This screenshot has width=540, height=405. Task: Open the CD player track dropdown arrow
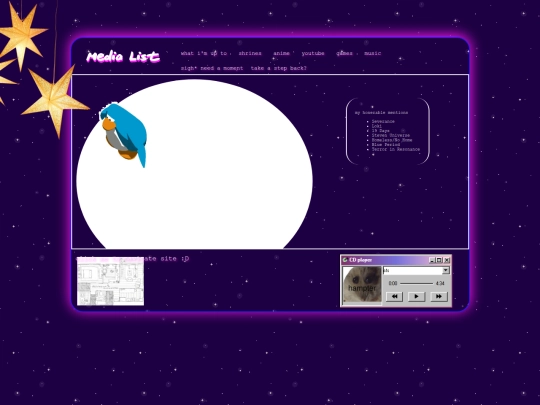click(x=446, y=270)
